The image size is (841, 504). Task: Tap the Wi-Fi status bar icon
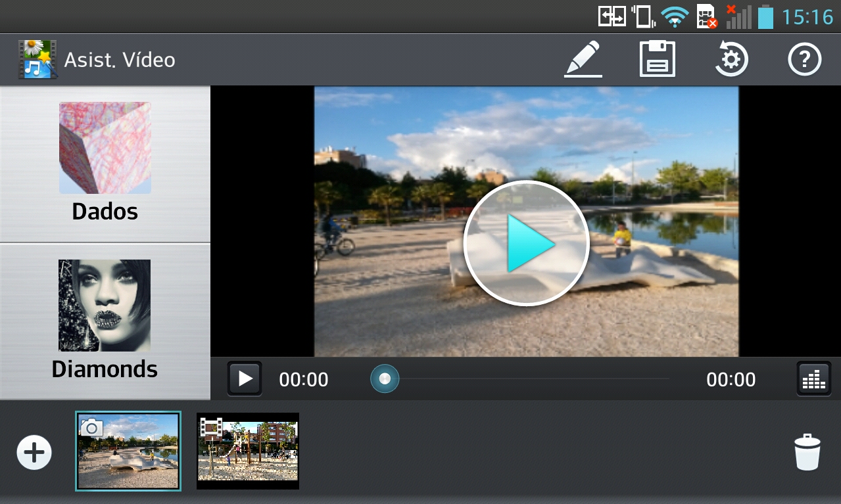click(x=675, y=16)
